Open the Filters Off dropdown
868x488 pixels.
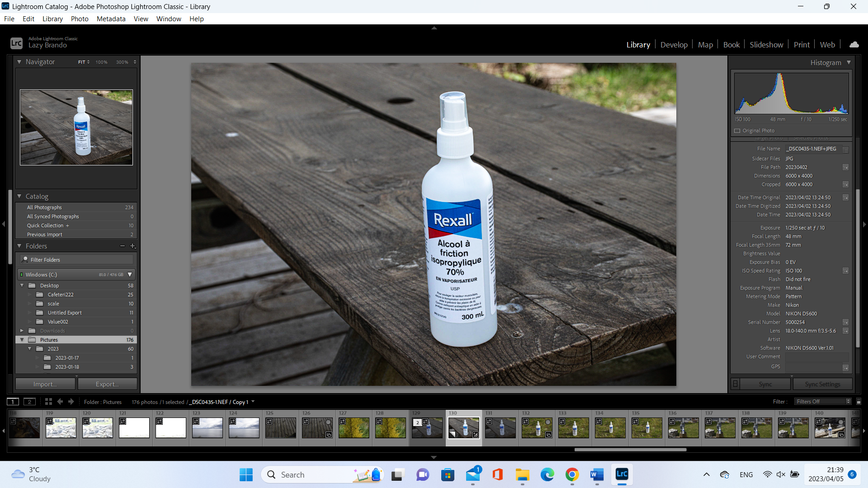823,402
